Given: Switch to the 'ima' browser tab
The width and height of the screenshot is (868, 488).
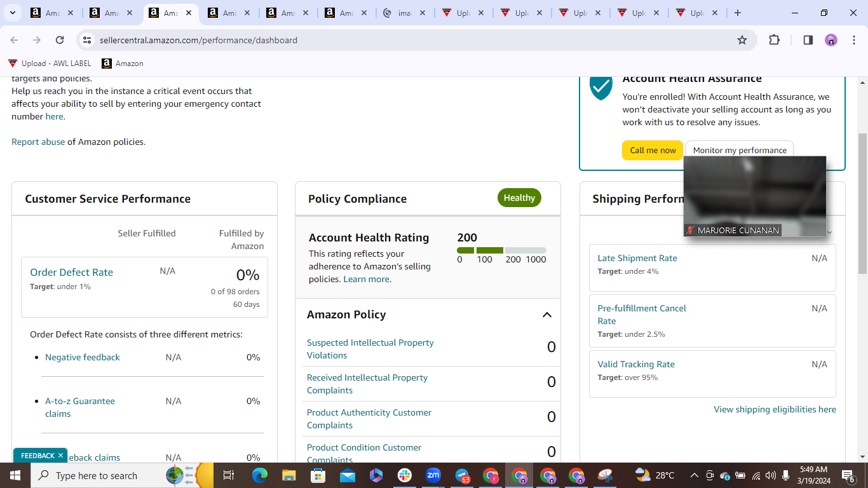Looking at the screenshot, I should (x=404, y=13).
